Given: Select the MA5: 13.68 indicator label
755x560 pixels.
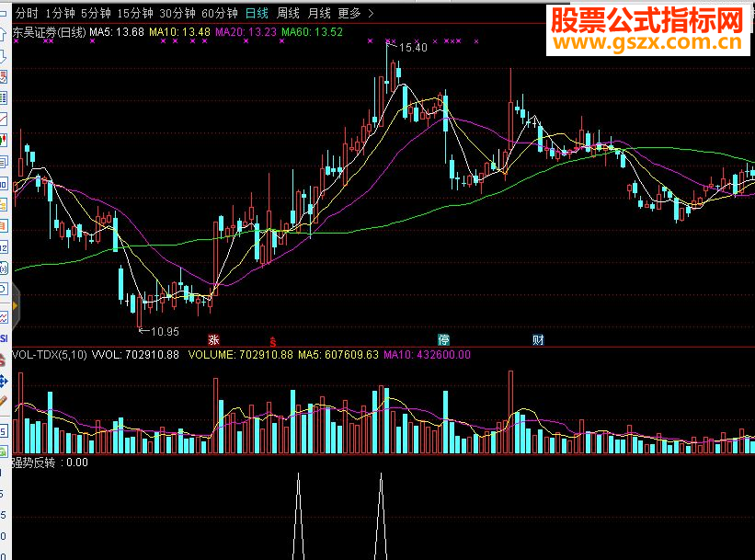Looking at the screenshot, I should (117, 32).
